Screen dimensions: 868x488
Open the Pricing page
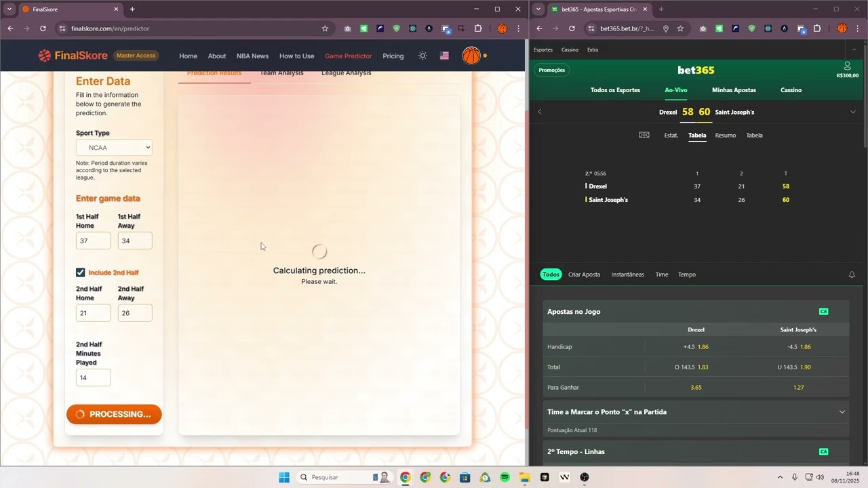pyautogui.click(x=393, y=56)
